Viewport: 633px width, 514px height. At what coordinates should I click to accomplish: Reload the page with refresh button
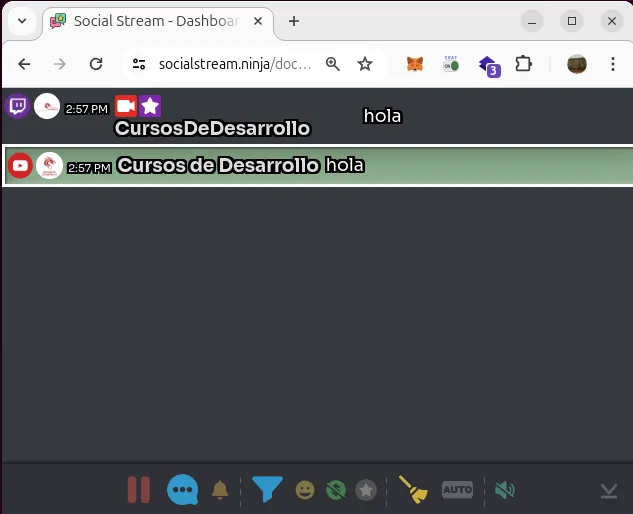click(x=96, y=64)
